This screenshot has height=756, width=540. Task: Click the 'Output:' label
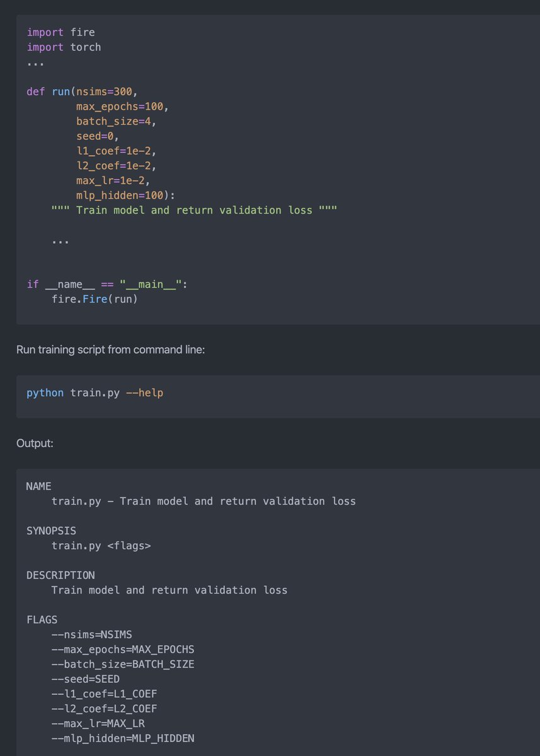[x=35, y=444]
